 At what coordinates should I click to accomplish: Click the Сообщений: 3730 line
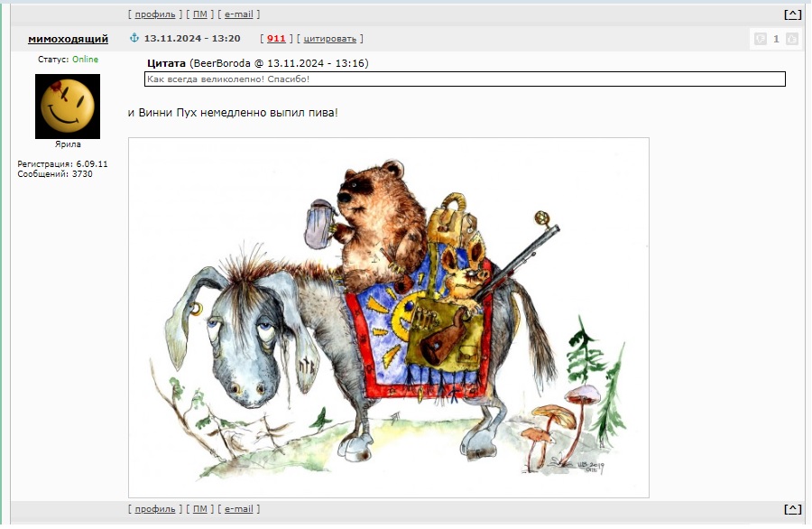coord(55,174)
